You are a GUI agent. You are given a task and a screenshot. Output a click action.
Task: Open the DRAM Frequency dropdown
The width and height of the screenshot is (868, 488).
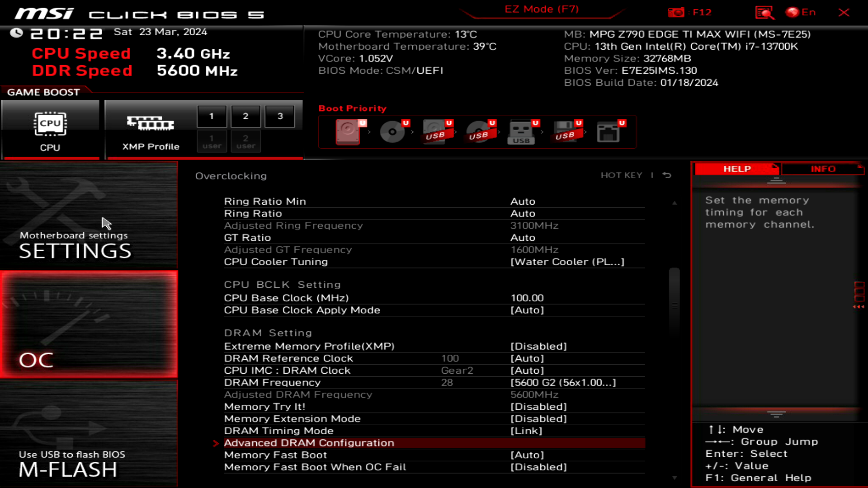click(x=563, y=383)
